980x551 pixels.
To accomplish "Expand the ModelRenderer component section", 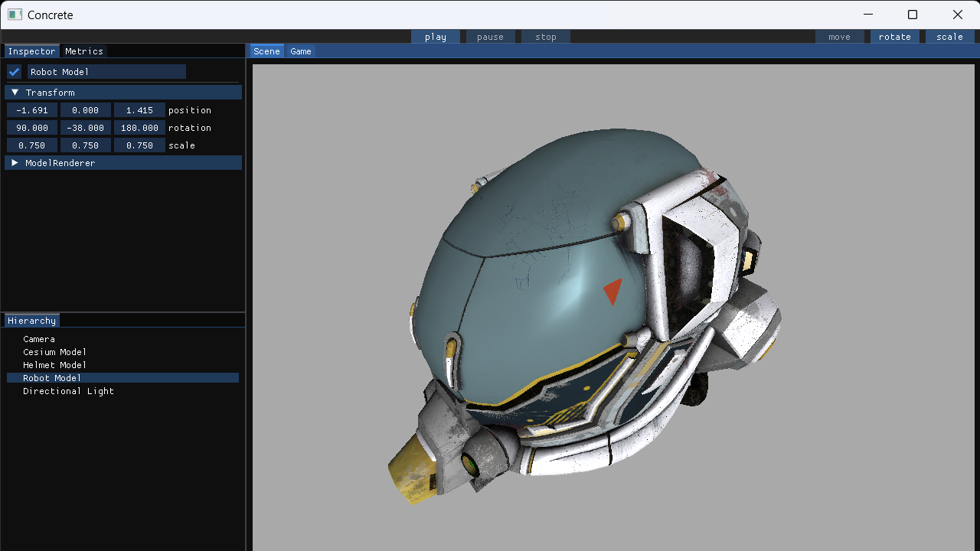I will (x=15, y=163).
